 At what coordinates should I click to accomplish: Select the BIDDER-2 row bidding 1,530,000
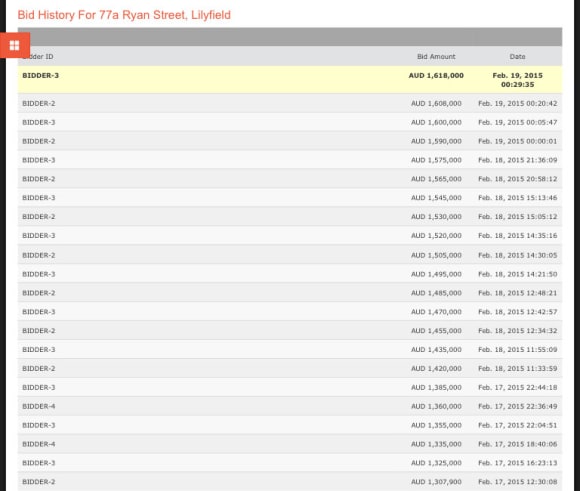[290, 217]
